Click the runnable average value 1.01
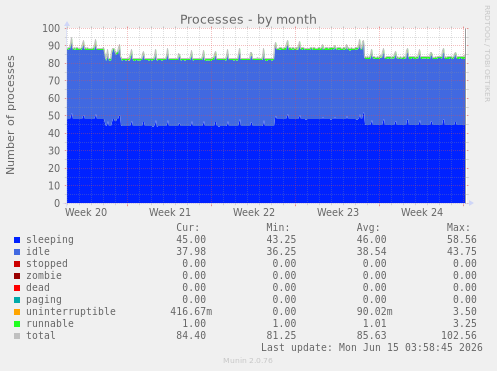 [x=375, y=324]
